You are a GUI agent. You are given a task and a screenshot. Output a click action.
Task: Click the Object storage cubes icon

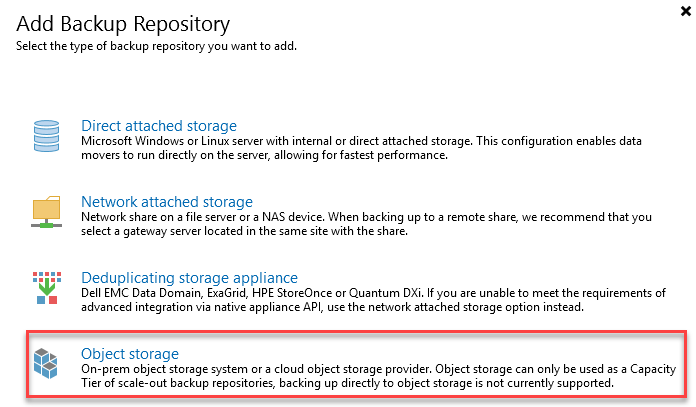(47, 361)
